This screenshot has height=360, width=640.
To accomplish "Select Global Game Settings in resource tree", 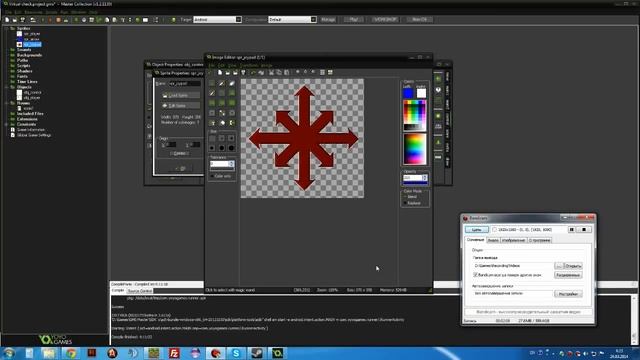I will point(34,135).
